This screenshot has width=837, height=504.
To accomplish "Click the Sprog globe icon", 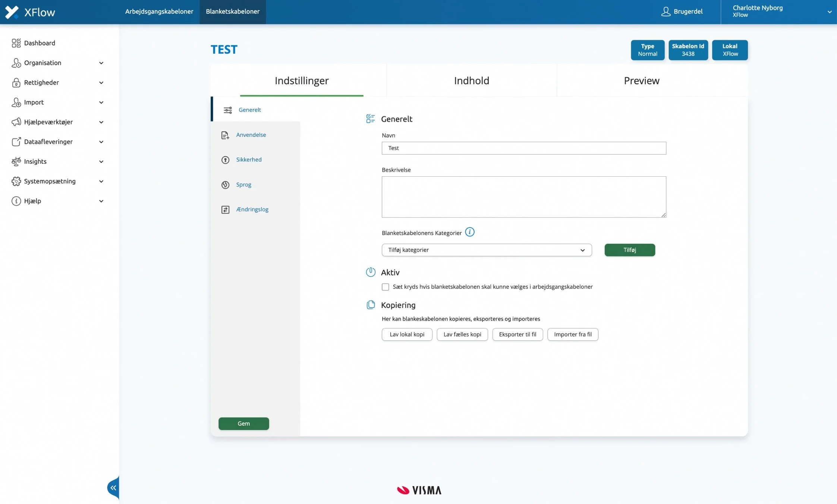I will pos(225,185).
